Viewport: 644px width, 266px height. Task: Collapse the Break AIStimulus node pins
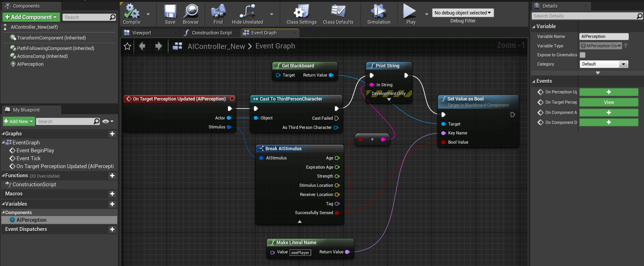click(300, 222)
